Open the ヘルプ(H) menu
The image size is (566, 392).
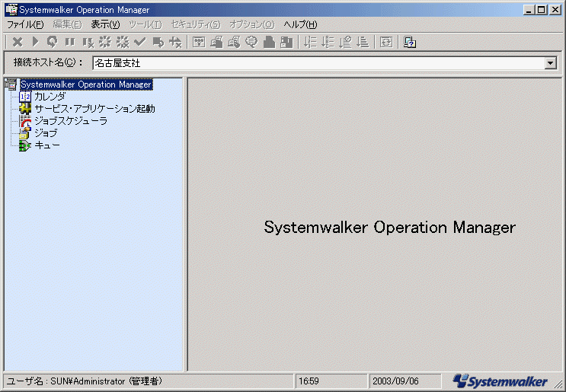click(300, 24)
